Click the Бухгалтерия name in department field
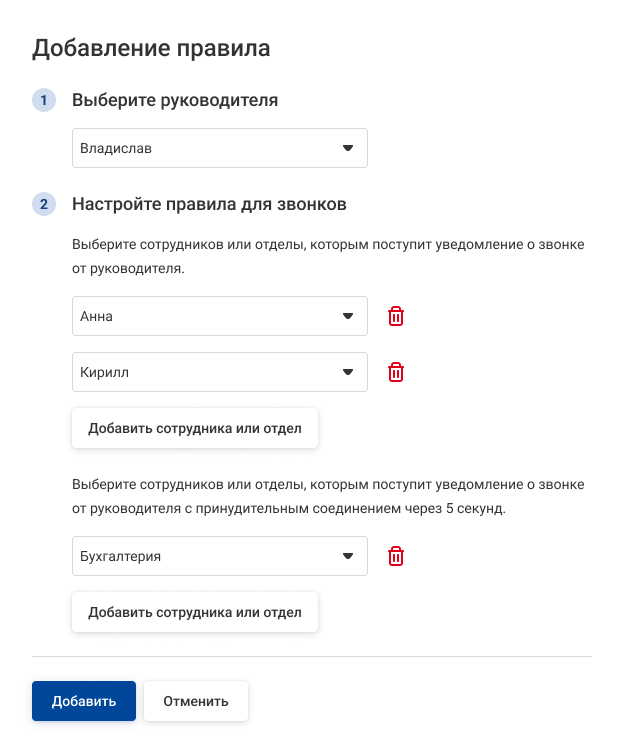 tap(120, 556)
